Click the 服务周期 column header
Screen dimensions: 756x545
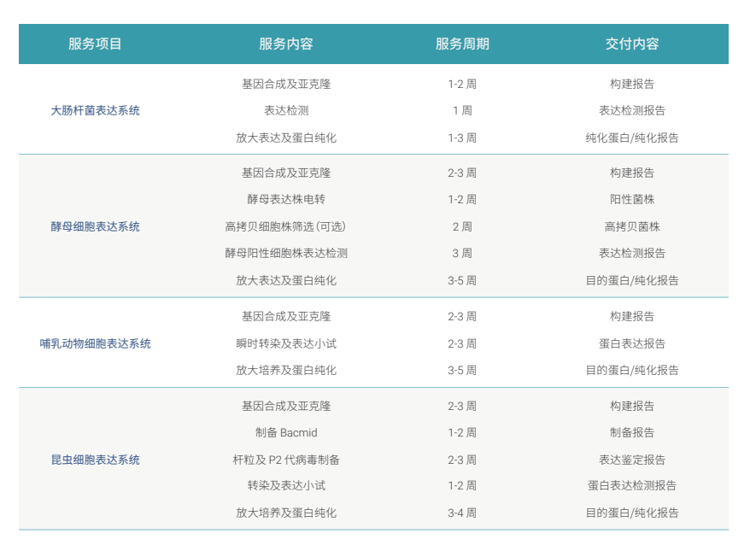(462, 44)
